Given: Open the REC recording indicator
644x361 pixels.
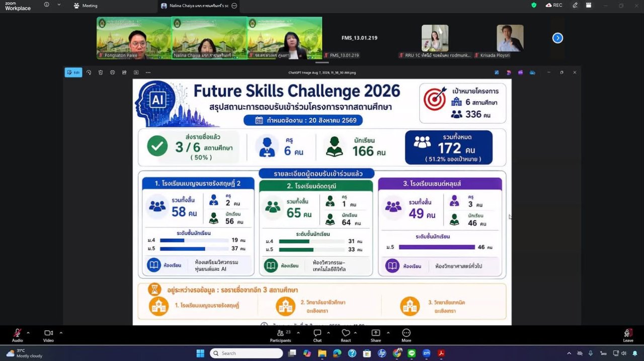Looking at the screenshot, I should tap(553, 5).
